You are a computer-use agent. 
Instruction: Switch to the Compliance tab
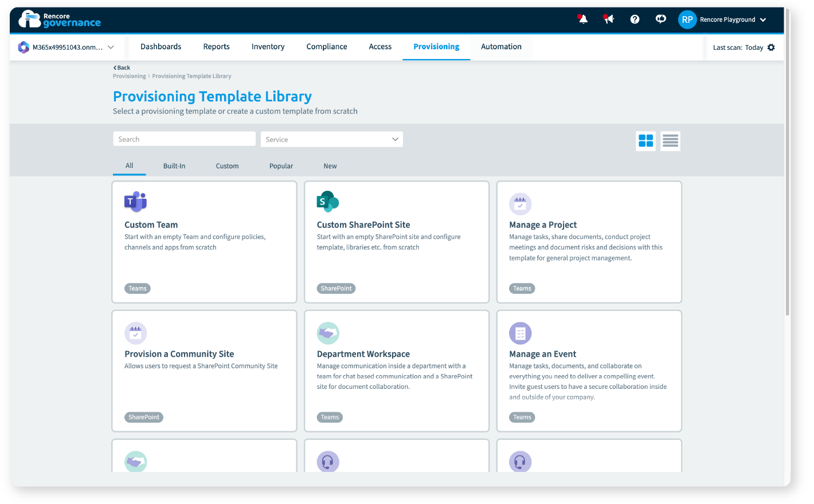(327, 46)
